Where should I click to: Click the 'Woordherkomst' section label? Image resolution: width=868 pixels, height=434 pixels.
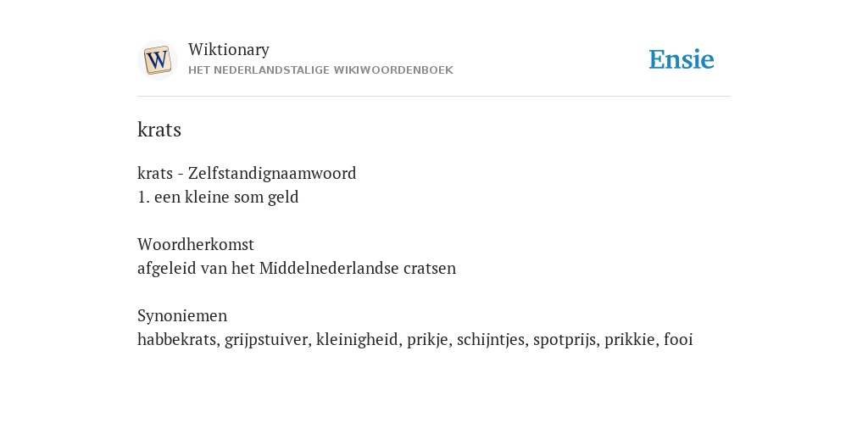(196, 245)
